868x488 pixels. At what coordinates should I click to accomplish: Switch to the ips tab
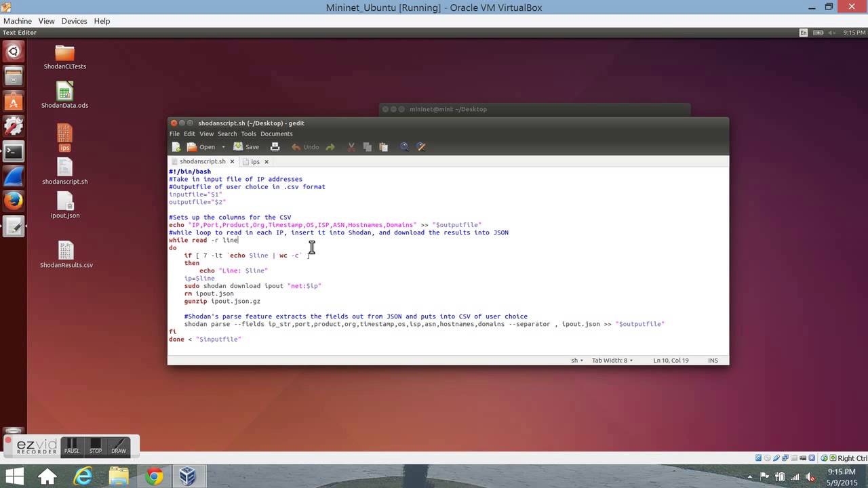255,162
